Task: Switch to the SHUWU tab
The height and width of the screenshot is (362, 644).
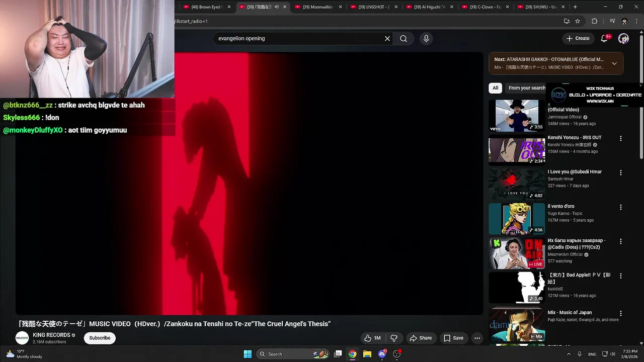Action: 540,7
